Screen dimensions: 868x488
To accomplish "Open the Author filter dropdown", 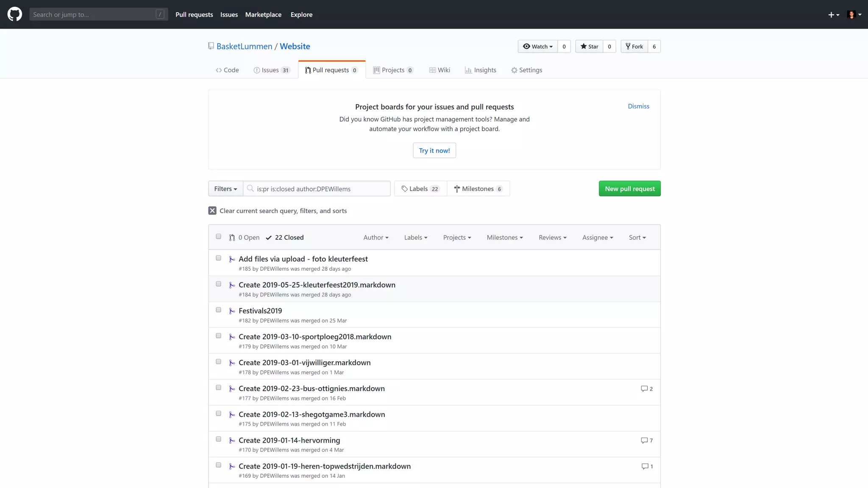I will [376, 237].
